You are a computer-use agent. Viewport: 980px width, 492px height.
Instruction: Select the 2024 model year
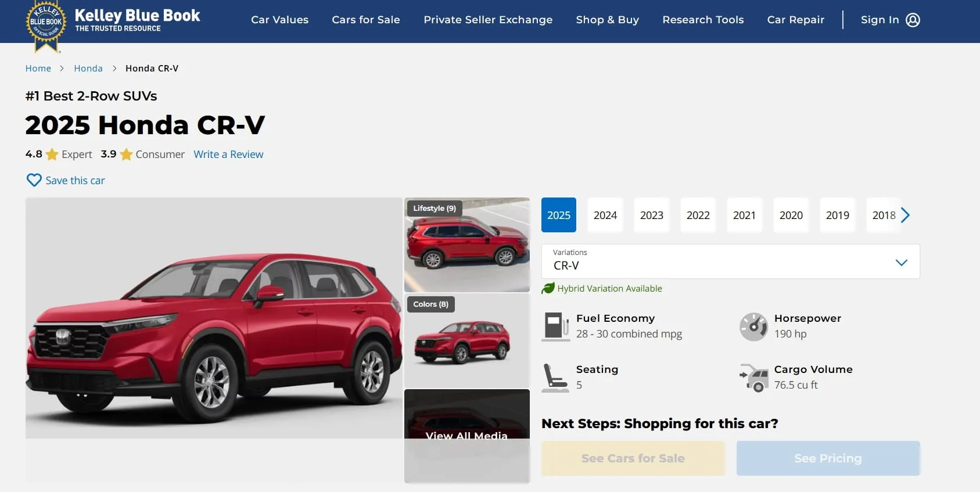[605, 215]
